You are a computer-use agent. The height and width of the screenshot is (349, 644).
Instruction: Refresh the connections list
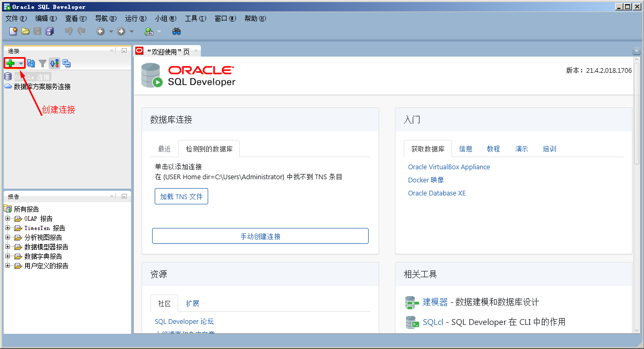[x=30, y=63]
